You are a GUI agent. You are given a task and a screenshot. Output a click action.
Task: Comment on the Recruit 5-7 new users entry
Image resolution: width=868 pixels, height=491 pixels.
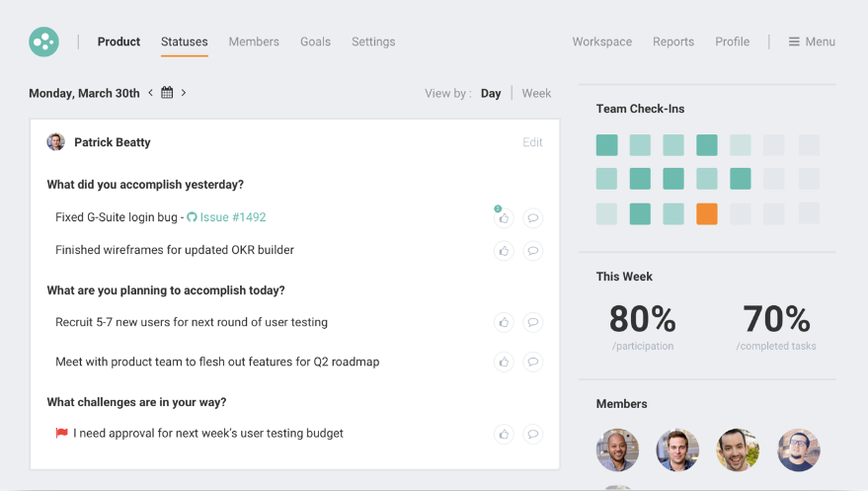[x=532, y=323]
